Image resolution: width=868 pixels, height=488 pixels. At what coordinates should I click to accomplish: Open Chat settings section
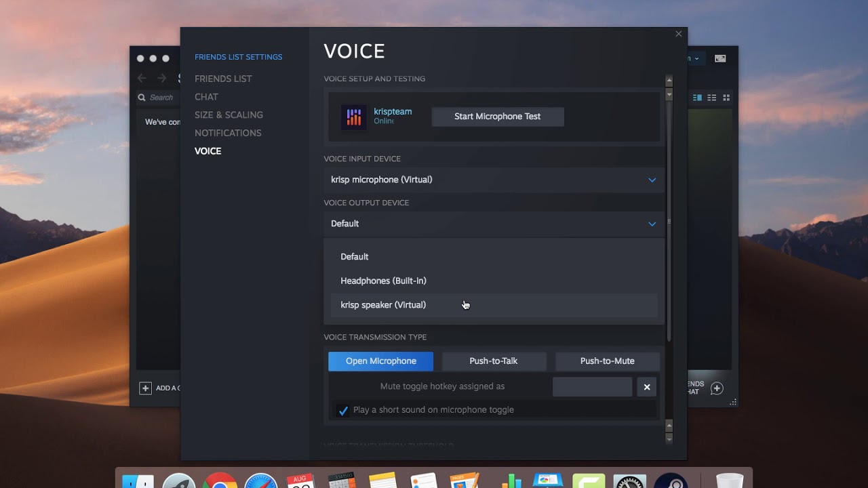click(x=206, y=97)
